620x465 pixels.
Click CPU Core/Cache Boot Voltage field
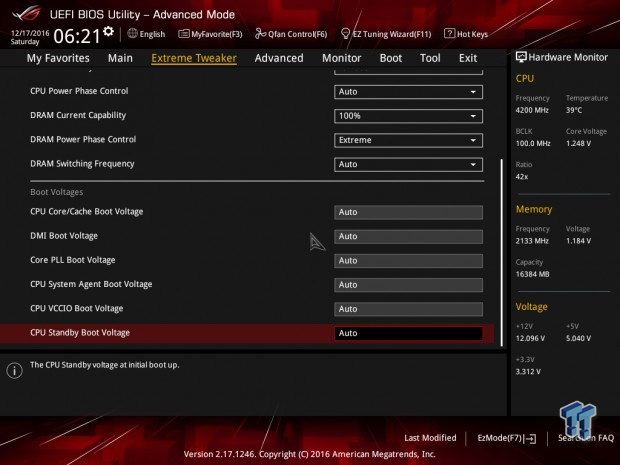pyautogui.click(x=408, y=212)
